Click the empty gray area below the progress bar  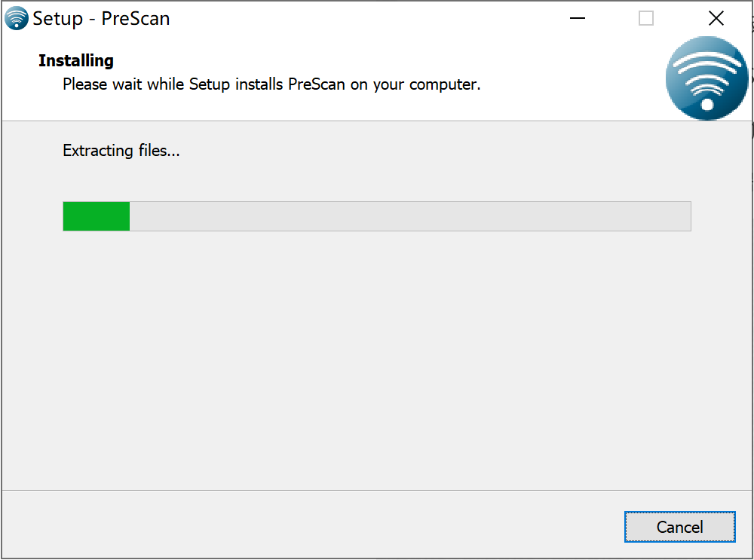point(376,360)
